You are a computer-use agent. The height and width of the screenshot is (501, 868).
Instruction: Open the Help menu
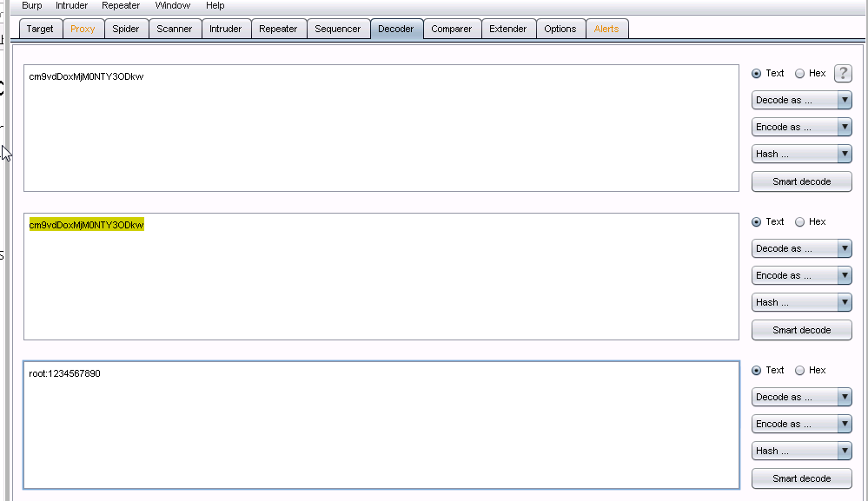coord(215,5)
